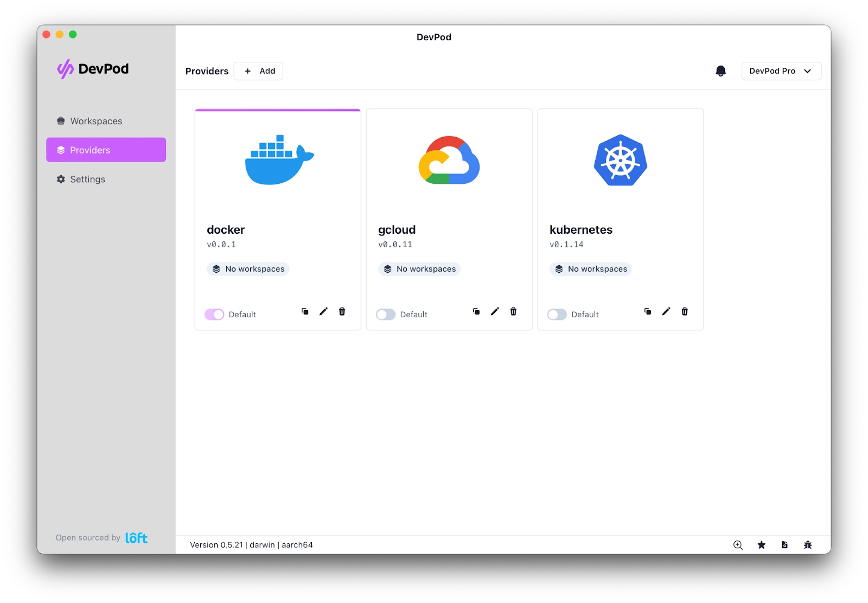Click the zoom magnifier icon in the status bar

pos(738,545)
